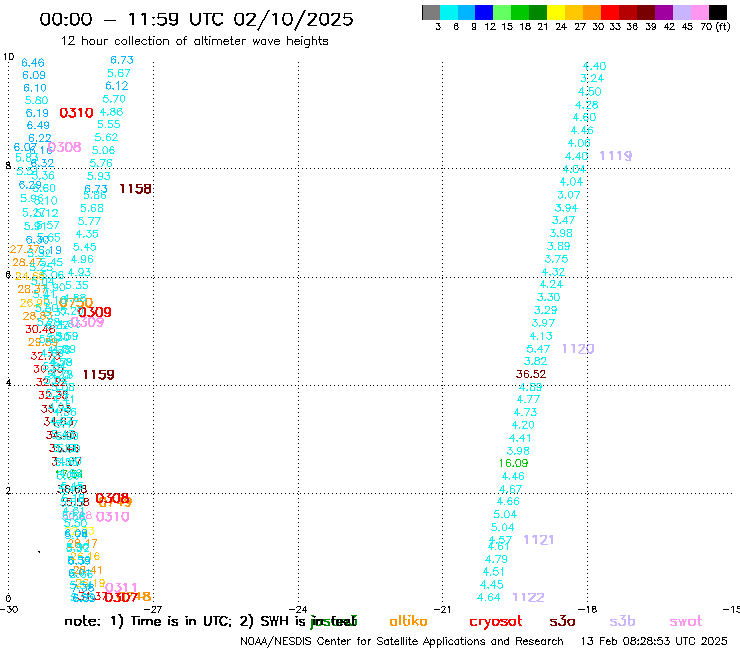
Task: Click the bright red swatch between 30 and 33
Action: click(x=610, y=13)
